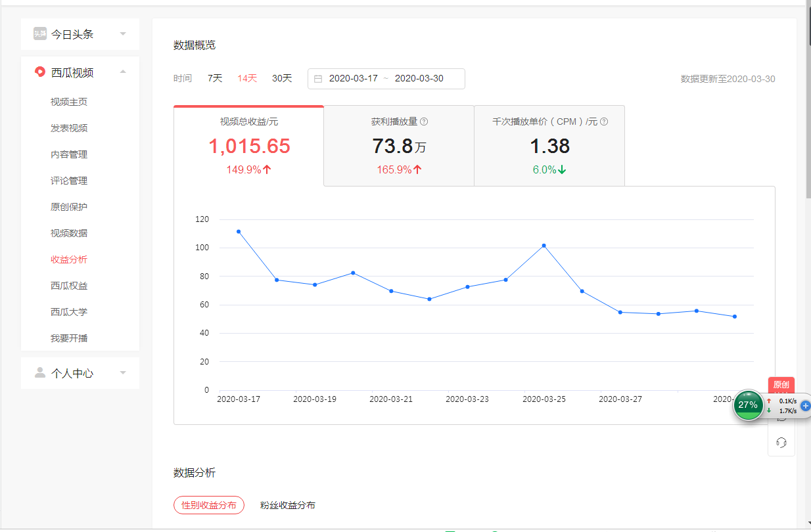Screen dimensions: 811x532
Task: Click the 数据更新至2020-03-30 text
Action: pyautogui.click(x=728, y=79)
